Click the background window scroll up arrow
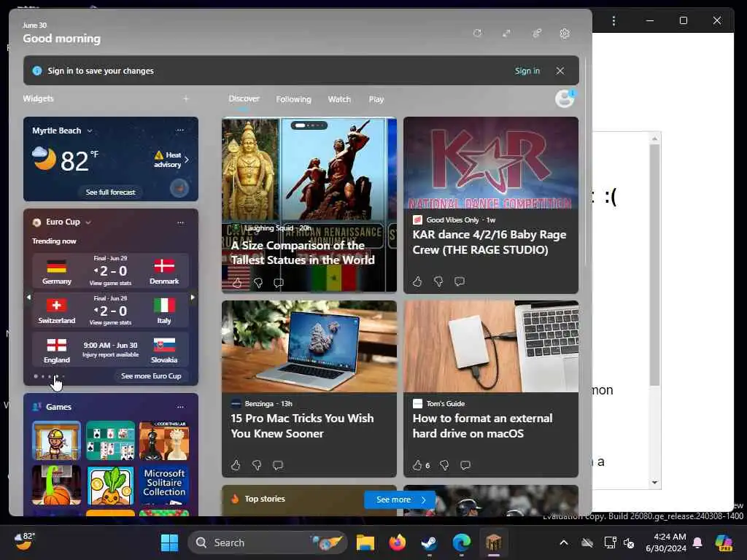 click(x=655, y=139)
